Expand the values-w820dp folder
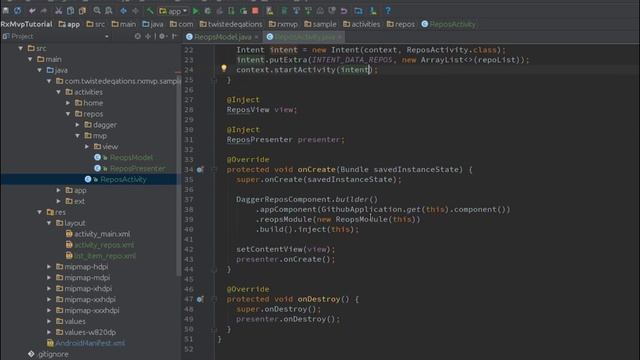This screenshot has height=360, width=640. point(49,332)
